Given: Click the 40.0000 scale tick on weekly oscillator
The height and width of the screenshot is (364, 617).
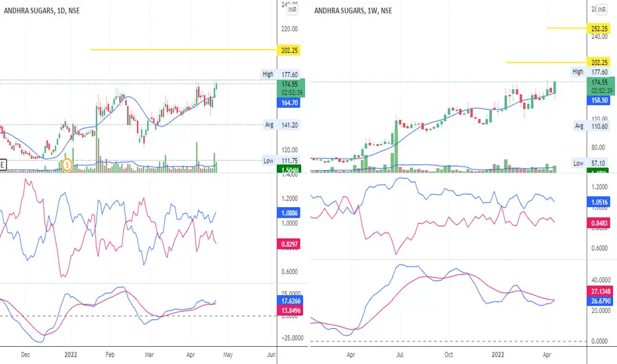Looking at the screenshot, I should (601, 280).
